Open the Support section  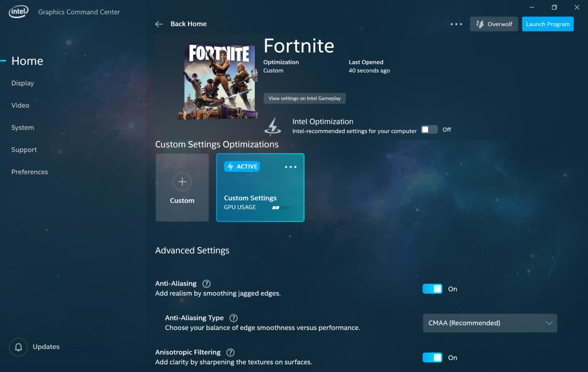pyautogui.click(x=24, y=150)
